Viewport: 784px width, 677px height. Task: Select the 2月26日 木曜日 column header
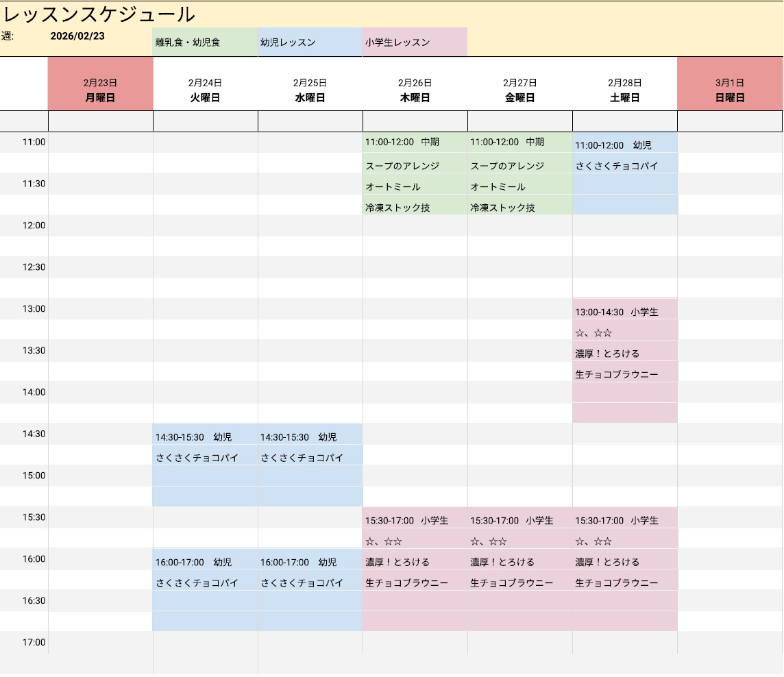click(x=415, y=90)
